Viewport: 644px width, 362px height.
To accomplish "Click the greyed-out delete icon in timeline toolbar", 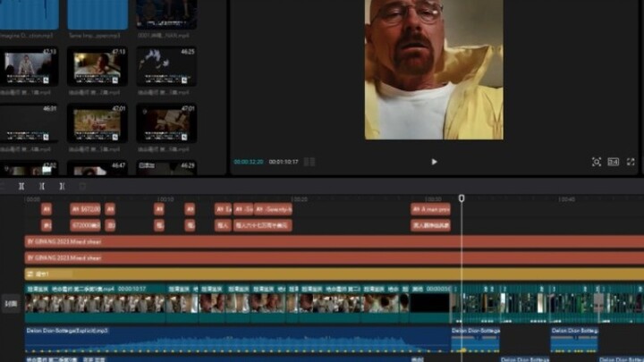I will point(82,186).
